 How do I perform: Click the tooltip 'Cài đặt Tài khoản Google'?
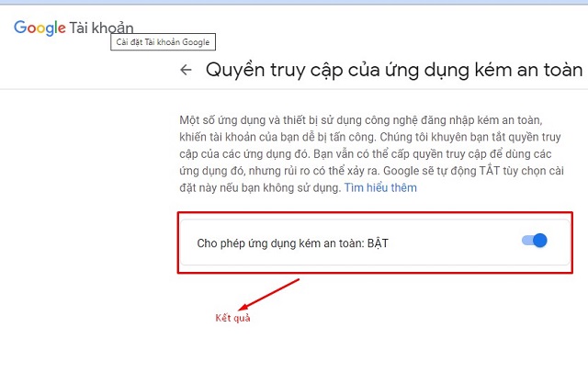163,42
